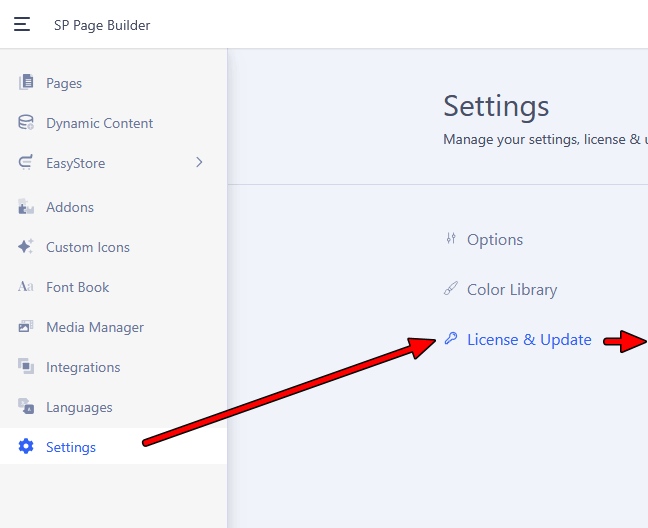648x528 pixels.
Task: Click the Pages document icon
Action: click(x=26, y=83)
